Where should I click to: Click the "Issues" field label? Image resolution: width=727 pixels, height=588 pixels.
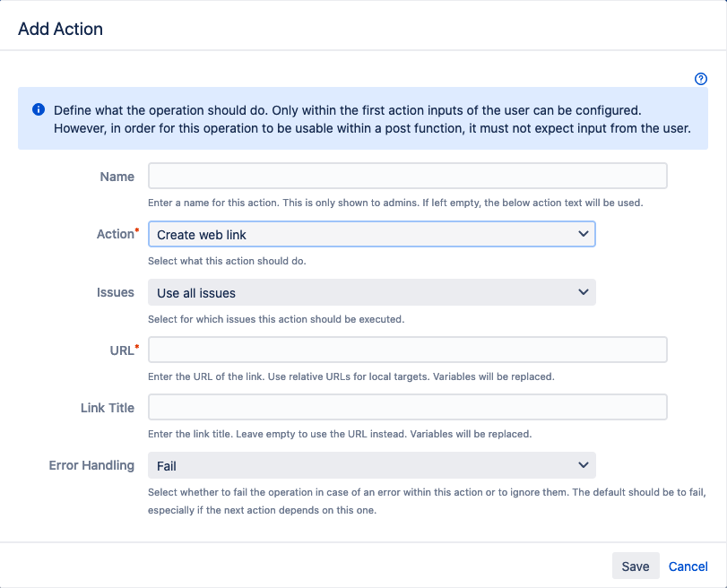click(x=116, y=292)
